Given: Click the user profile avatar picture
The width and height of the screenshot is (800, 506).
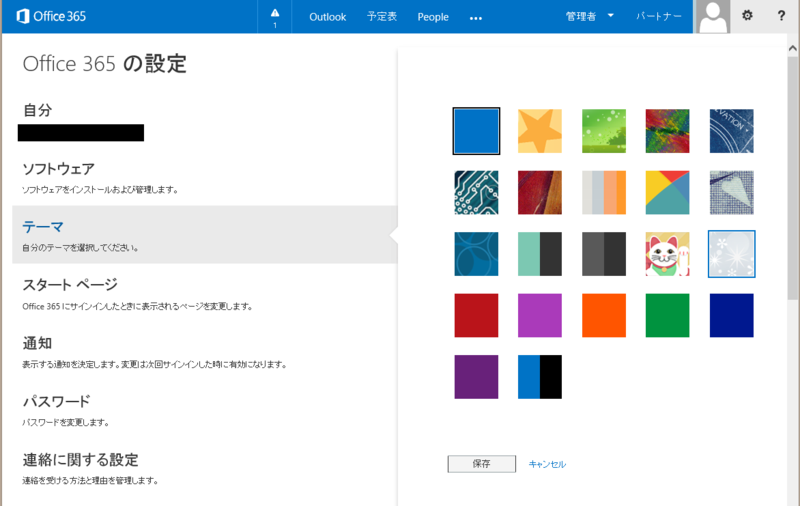Looking at the screenshot, I should (713, 17).
